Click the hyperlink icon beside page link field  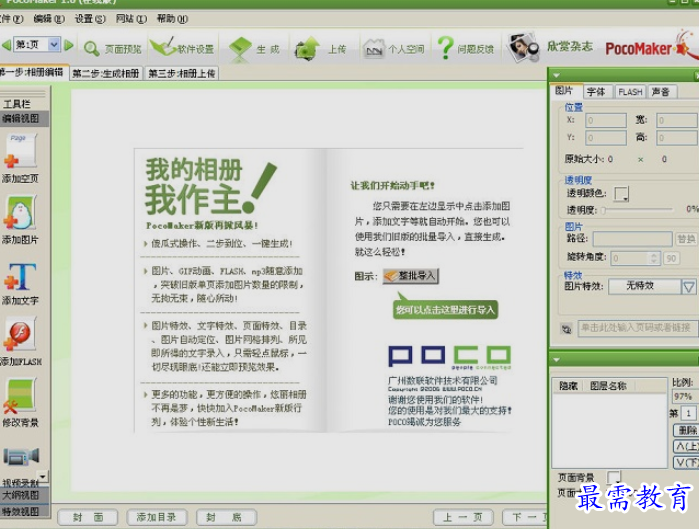(566, 329)
